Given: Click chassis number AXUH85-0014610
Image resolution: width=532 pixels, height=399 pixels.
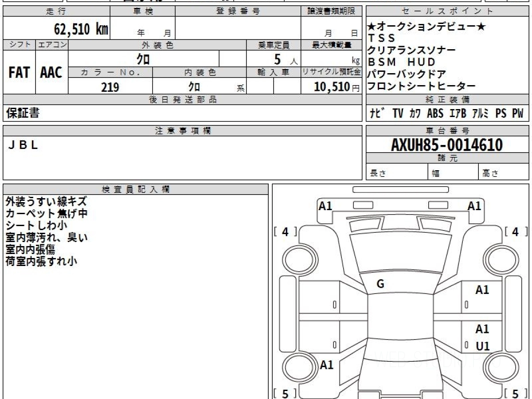Looking at the screenshot, I should pos(447,145).
